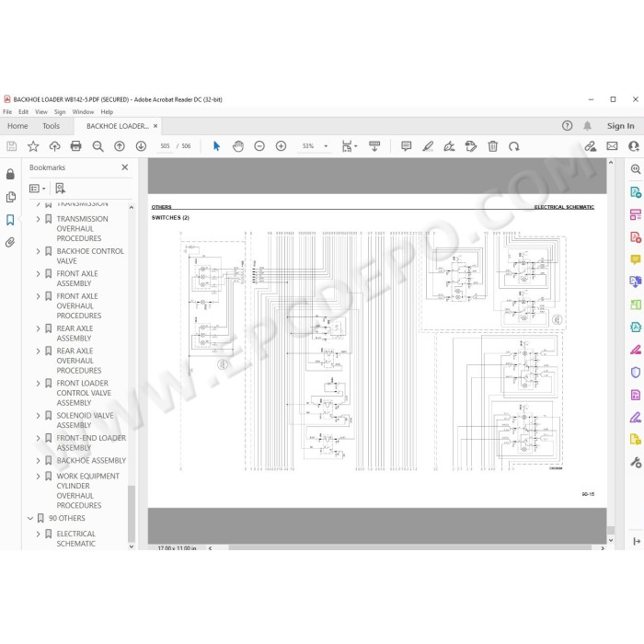Click the bookmarks panel scrollbar thumb
The height and width of the screenshot is (644, 644).
point(132,514)
